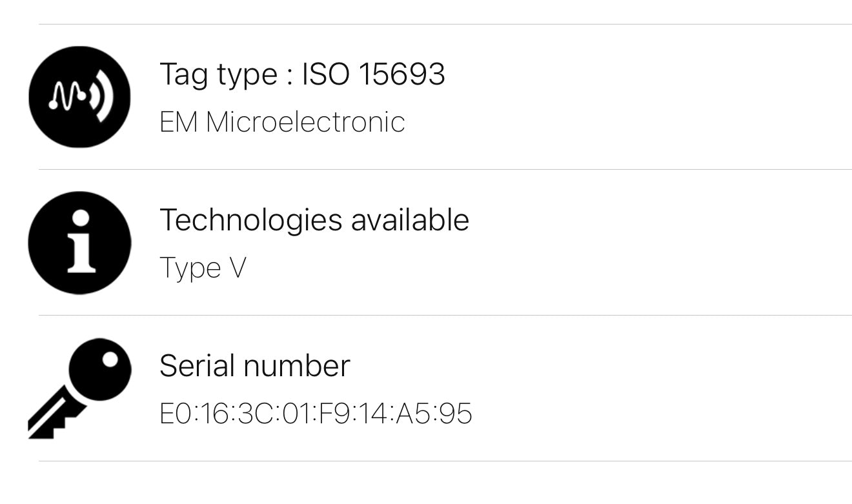The width and height of the screenshot is (852, 504).
Task: Click the circular information icon
Action: coord(79,243)
